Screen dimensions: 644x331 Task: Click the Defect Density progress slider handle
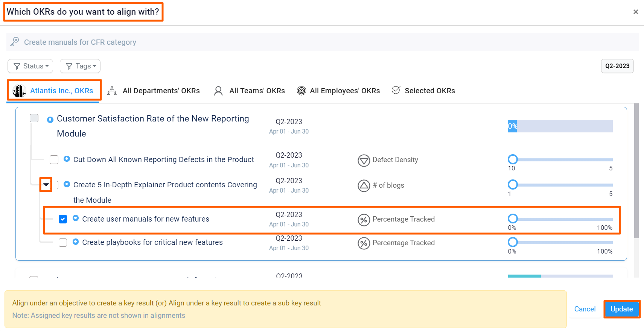click(513, 159)
